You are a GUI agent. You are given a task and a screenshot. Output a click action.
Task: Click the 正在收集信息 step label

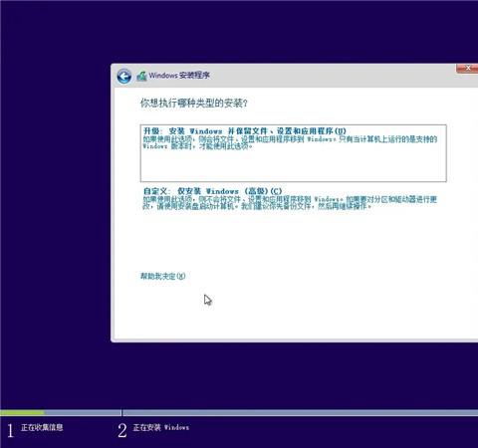[x=42, y=427]
